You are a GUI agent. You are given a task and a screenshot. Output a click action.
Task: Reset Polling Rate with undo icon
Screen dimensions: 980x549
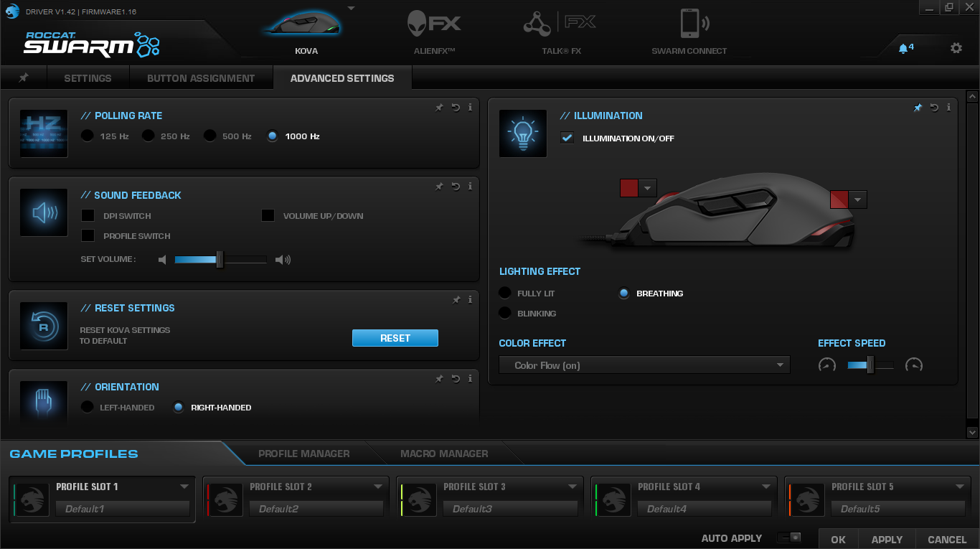click(x=456, y=108)
